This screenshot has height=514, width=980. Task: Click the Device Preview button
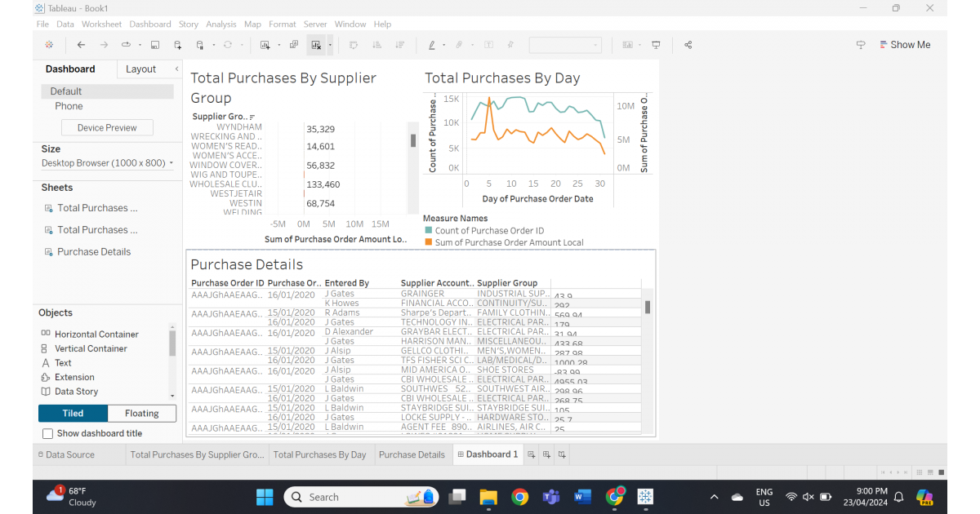tap(107, 127)
